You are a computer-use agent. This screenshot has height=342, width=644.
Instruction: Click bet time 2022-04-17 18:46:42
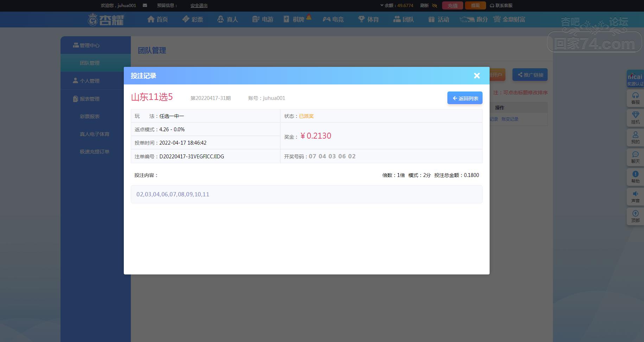pyautogui.click(x=183, y=143)
